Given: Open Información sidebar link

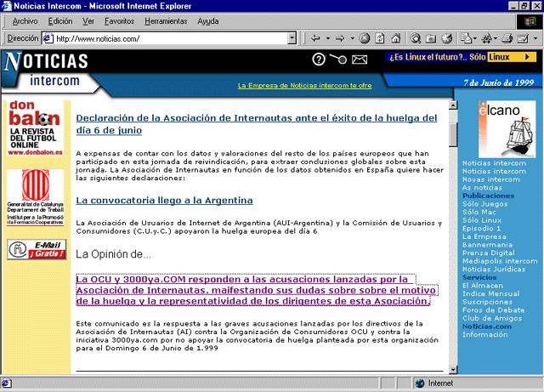Looking at the screenshot, I should (x=485, y=334).
